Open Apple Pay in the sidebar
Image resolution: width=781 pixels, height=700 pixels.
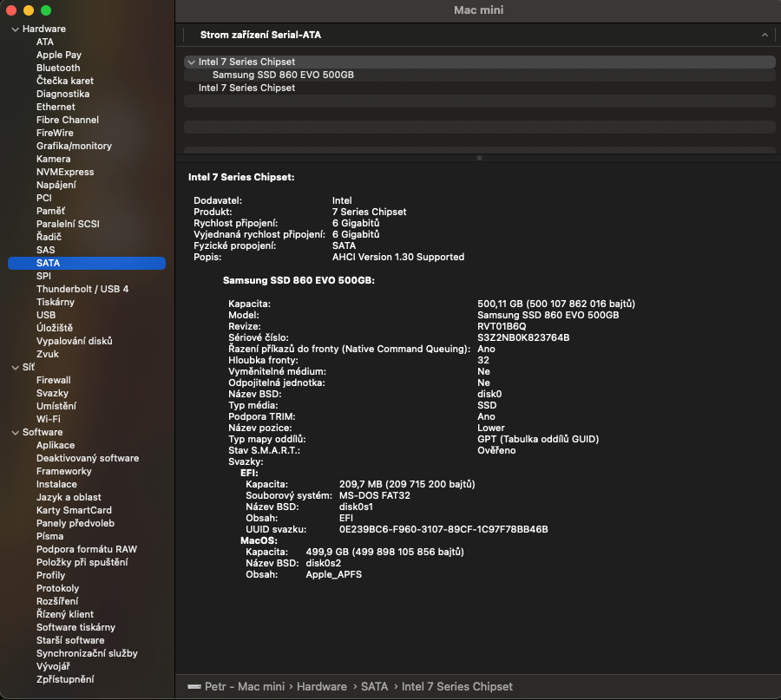pyautogui.click(x=59, y=55)
